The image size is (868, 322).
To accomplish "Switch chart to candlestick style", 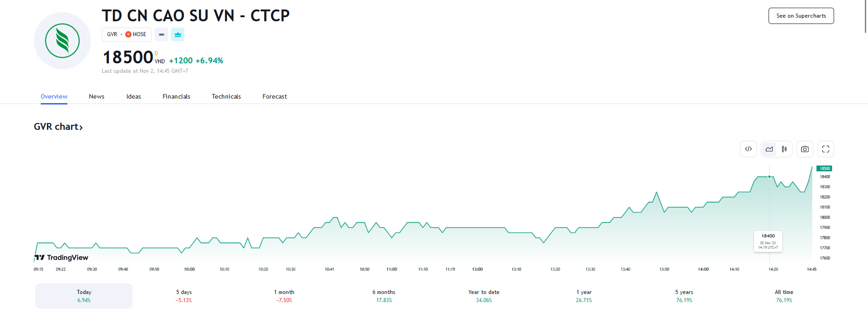I will coord(784,149).
